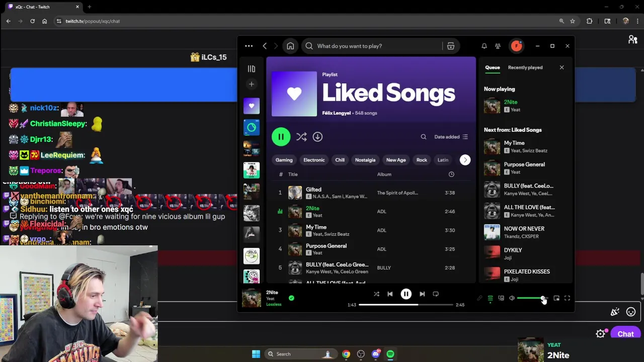Image resolution: width=644 pixels, height=362 pixels.
Task: Click the Windows taskbar Search box
Action: (300, 354)
